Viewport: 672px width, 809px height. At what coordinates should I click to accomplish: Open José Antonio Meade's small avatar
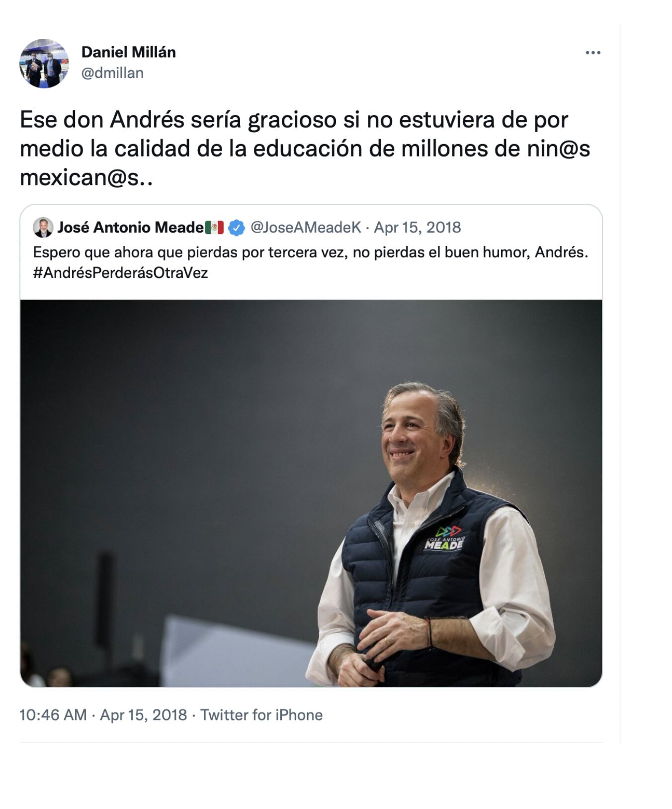[x=43, y=228]
